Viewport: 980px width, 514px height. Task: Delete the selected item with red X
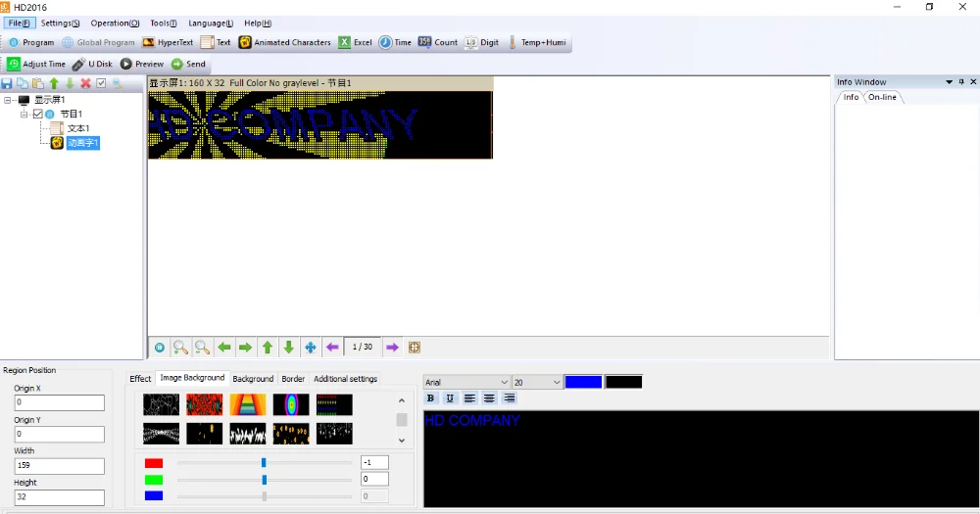pyautogui.click(x=85, y=83)
